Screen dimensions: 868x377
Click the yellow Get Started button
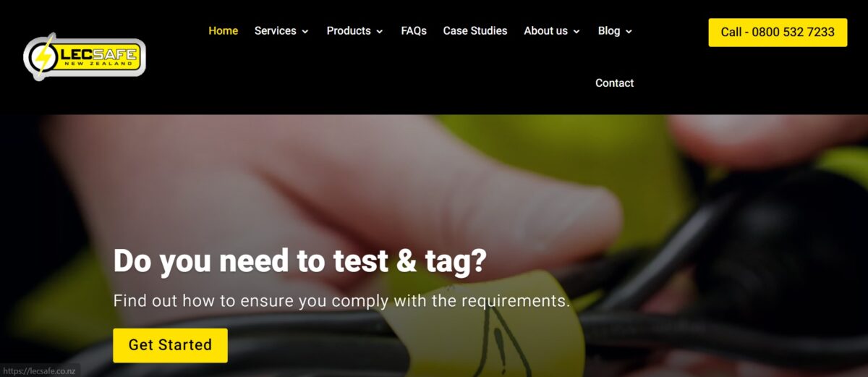(x=170, y=345)
